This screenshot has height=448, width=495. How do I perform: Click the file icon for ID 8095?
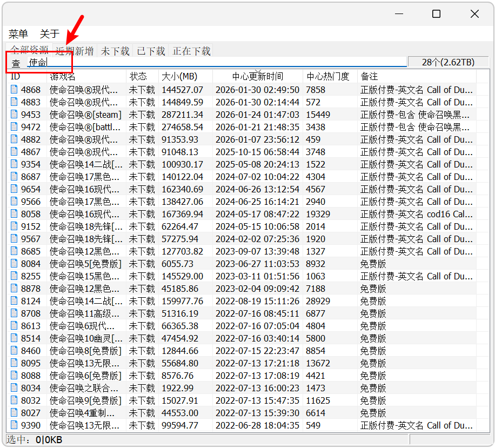coord(14,363)
